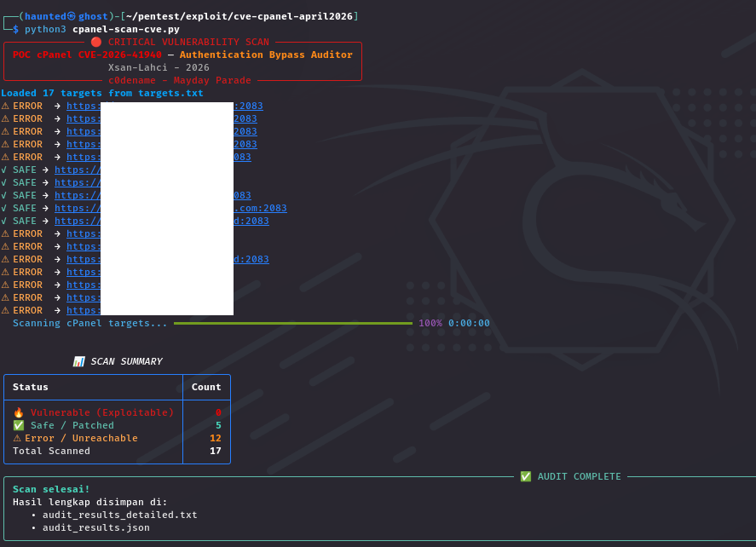
Task: Click the 'SCAN SUMMARY' heading
Action: [126, 361]
